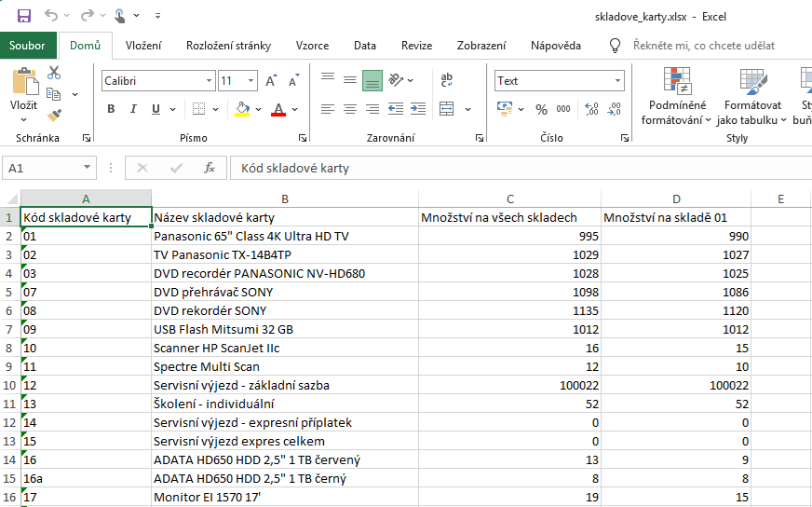Apply accounting currency format icon
The height and width of the screenshot is (507, 812).
[505, 108]
